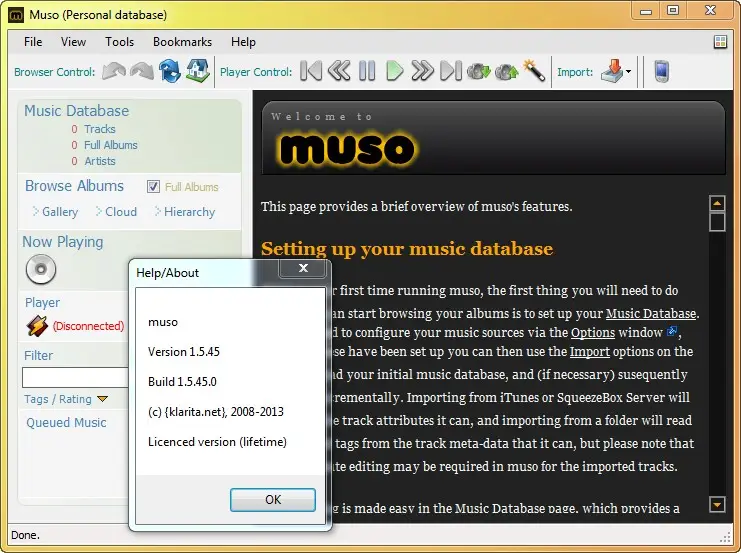Follow the Options hyperlink in welcome text
The image size is (741, 553).
(x=593, y=333)
